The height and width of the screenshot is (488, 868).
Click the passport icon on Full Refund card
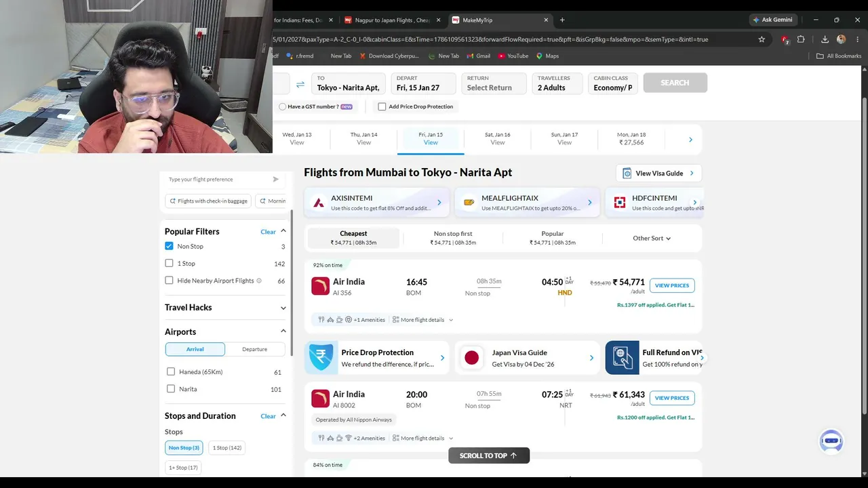tap(622, 357)
